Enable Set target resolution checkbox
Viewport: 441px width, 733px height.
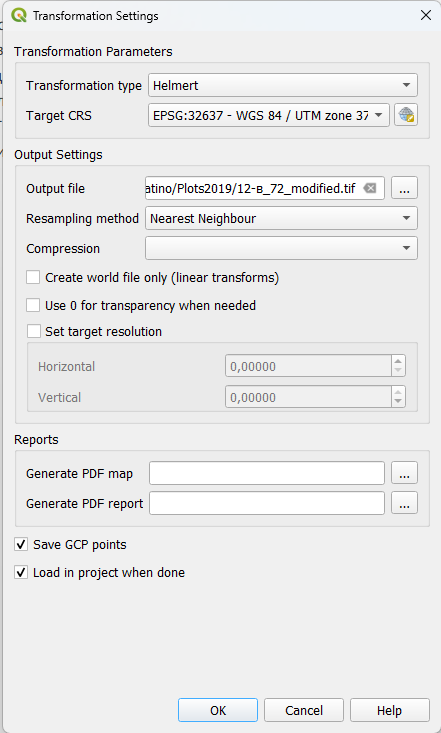(34, 331)
